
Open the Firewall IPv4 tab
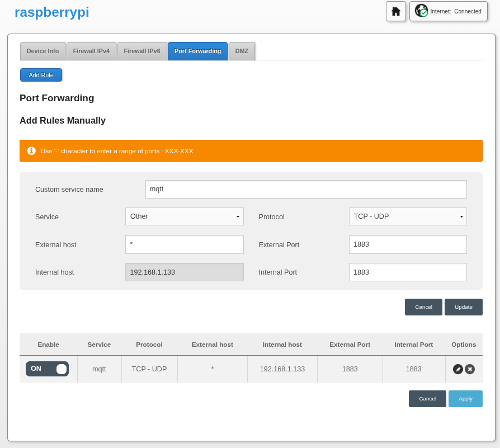(91, 51)
